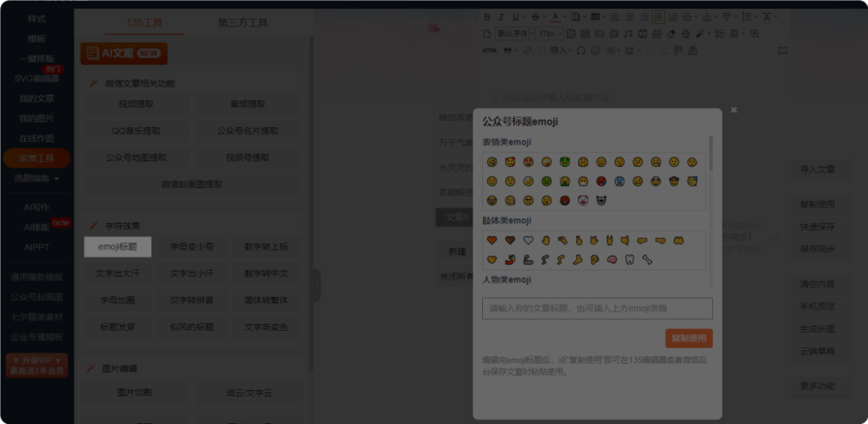Click the font color A icon
The width and height of the screenshot is (868, 424).
[x=556, y=17]
